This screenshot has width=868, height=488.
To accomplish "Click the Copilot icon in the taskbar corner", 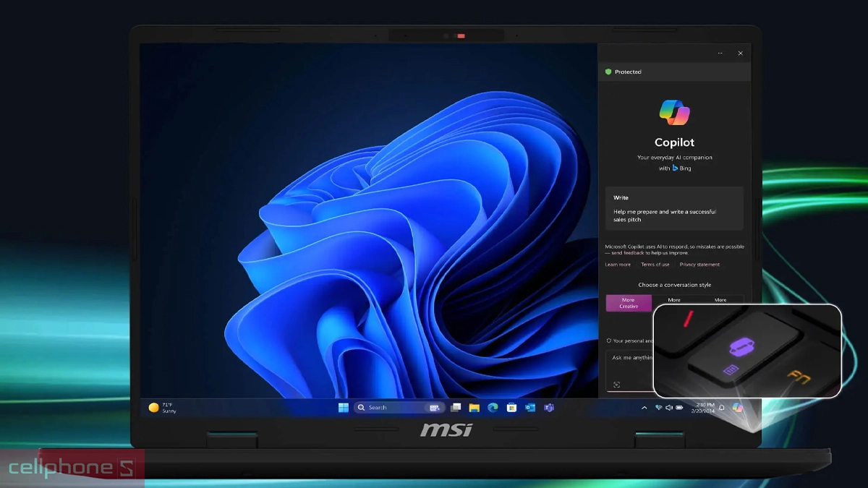I will pos(737,408).
